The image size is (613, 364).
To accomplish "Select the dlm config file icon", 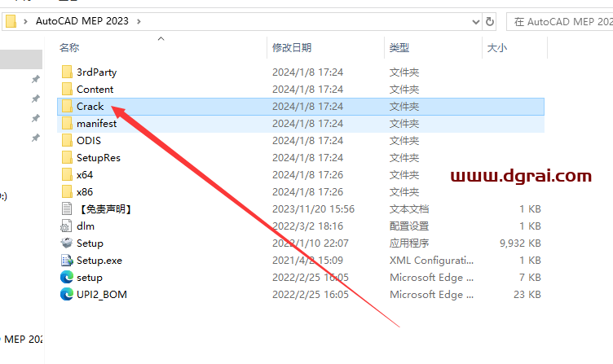I will (x=67, y=226).
